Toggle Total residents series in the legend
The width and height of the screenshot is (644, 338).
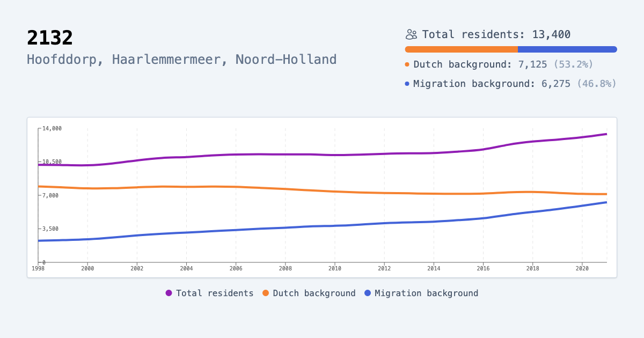coord(209,293)
